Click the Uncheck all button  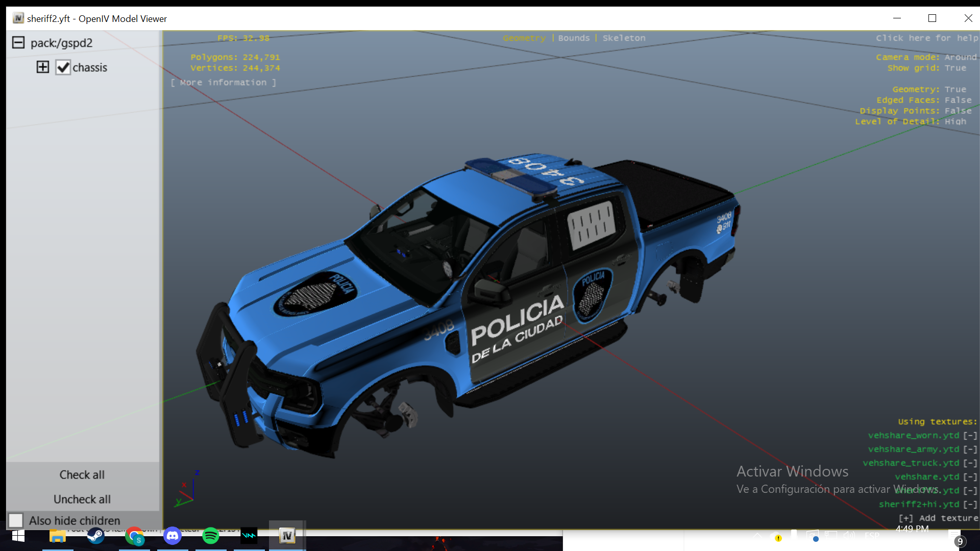[x=82, y=499]
